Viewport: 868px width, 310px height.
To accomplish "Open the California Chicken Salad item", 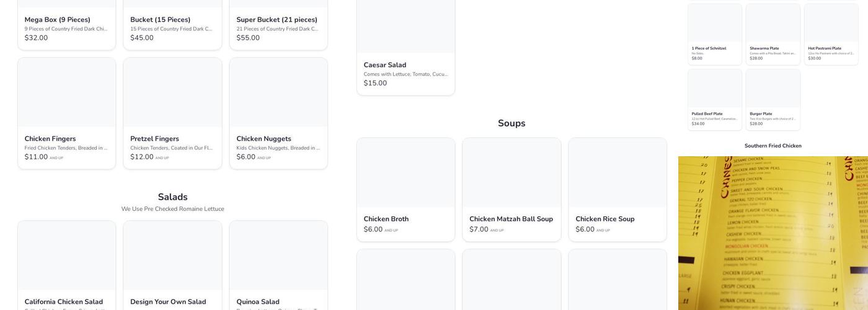I will (x=66, y=265).
